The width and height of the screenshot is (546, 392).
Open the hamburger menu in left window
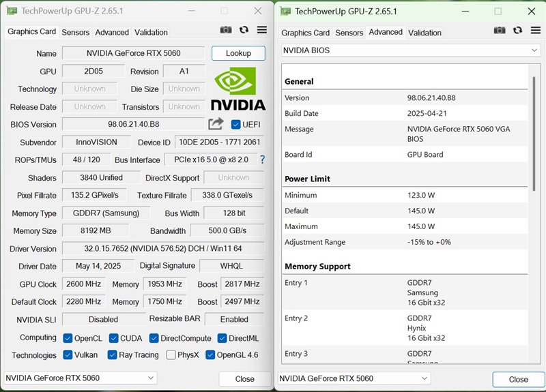(x=262, y=30)
